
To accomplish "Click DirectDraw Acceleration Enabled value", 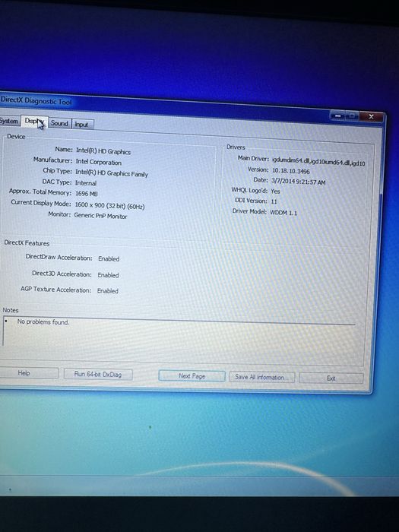I will [x=109, y=259].
